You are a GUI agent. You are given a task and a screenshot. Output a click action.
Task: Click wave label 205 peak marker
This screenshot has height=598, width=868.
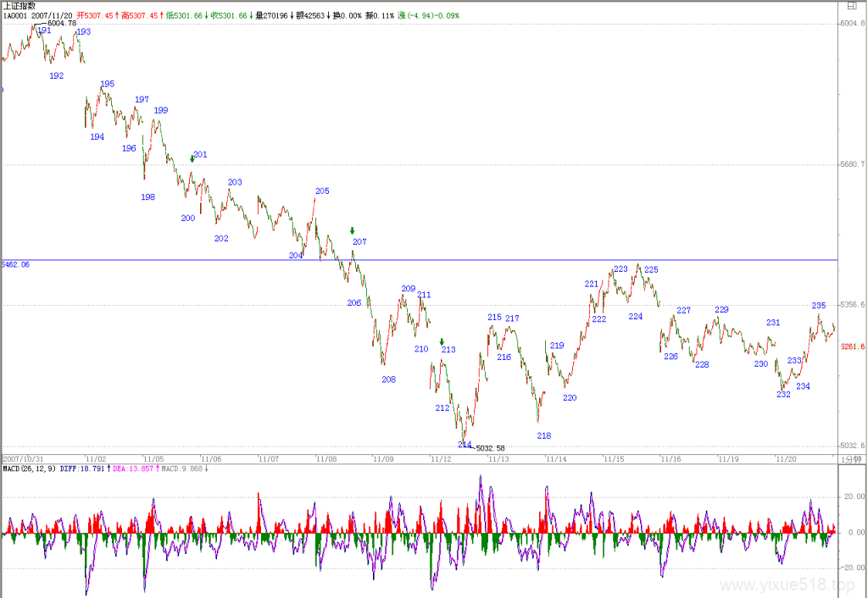tap(322, 191)
